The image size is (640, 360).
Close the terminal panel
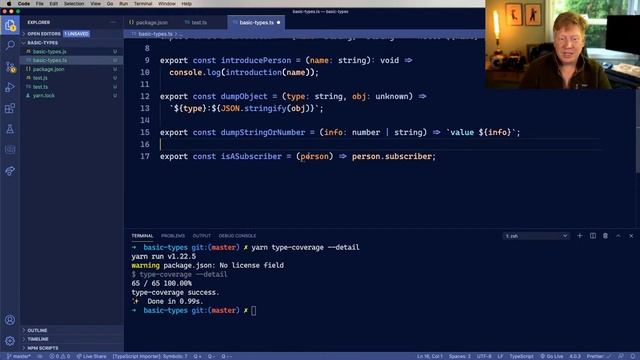[x=631, y=236]
